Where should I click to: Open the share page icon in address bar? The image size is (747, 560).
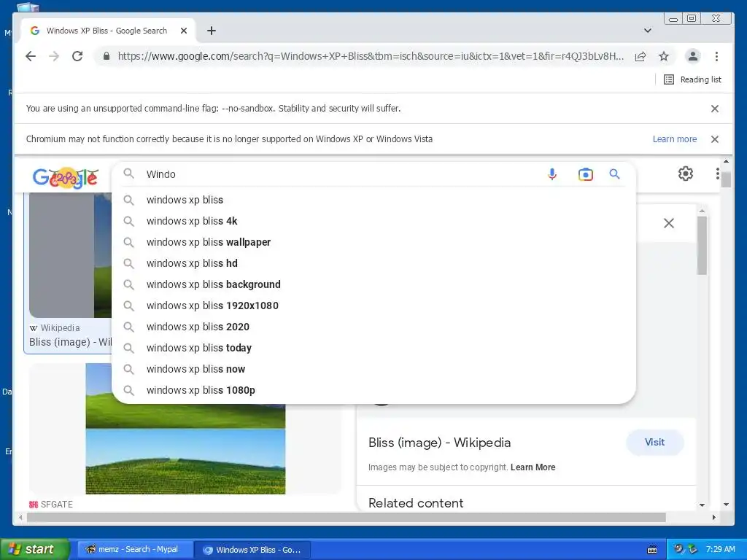click(x=640, y=56)
